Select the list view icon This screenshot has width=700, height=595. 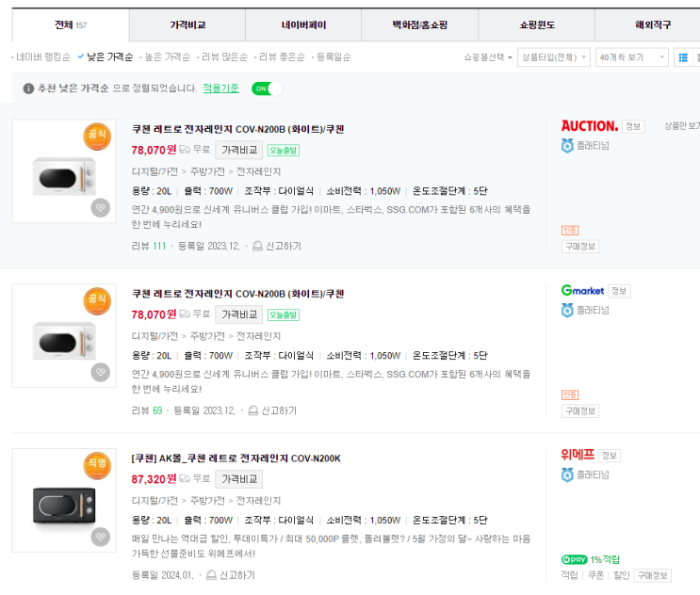[683, 57]
